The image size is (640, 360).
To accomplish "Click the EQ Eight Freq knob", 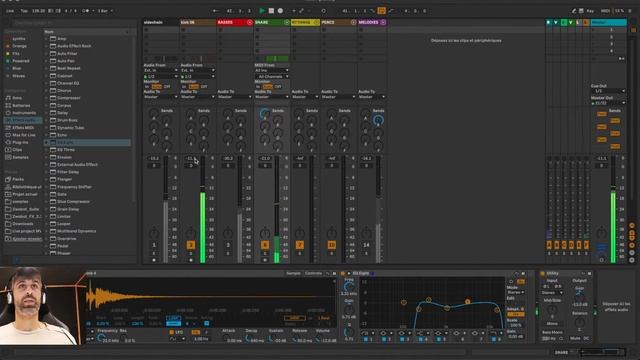I will (349, 286).
